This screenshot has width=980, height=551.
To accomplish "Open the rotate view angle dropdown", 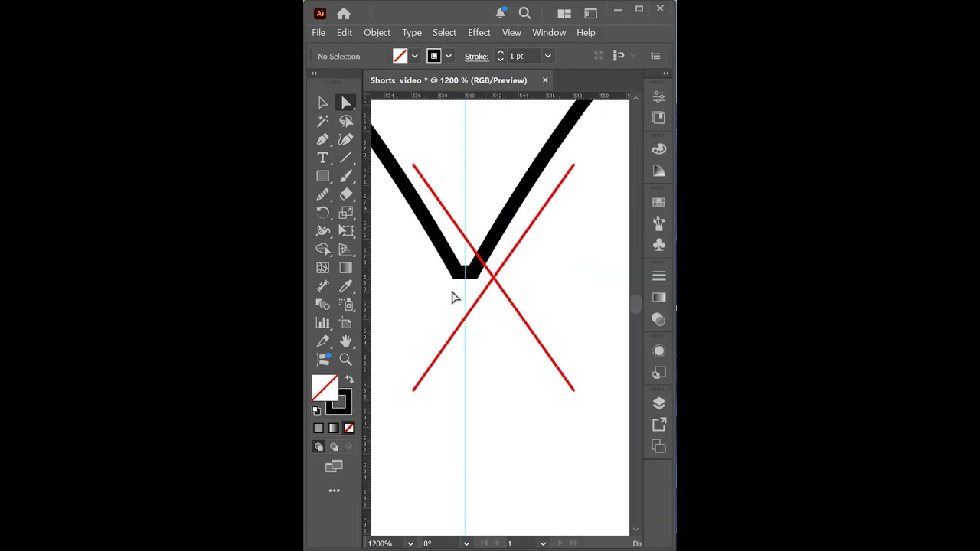I will tap(466, 543).
